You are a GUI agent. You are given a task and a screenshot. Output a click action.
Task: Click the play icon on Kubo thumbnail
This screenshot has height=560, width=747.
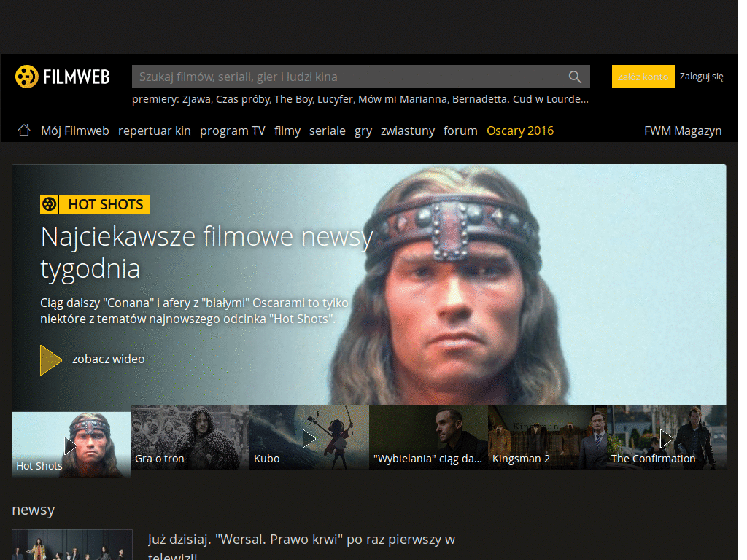point(309,438)
